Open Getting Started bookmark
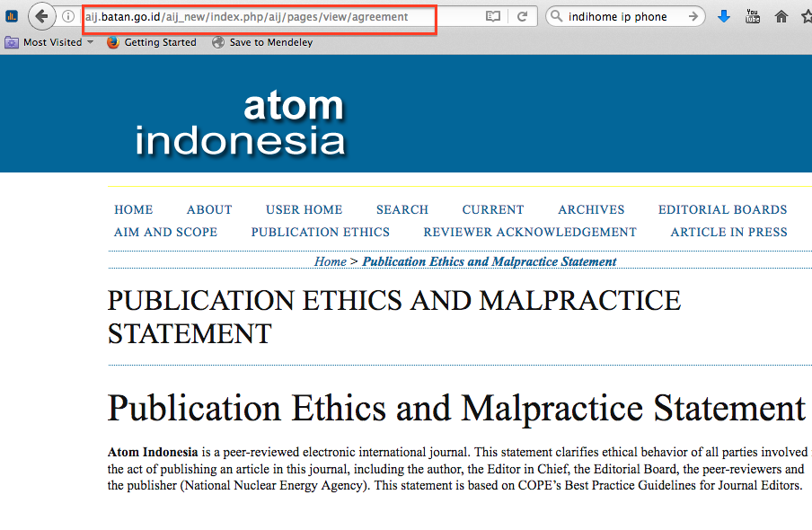812x530 pixels. 151,42
